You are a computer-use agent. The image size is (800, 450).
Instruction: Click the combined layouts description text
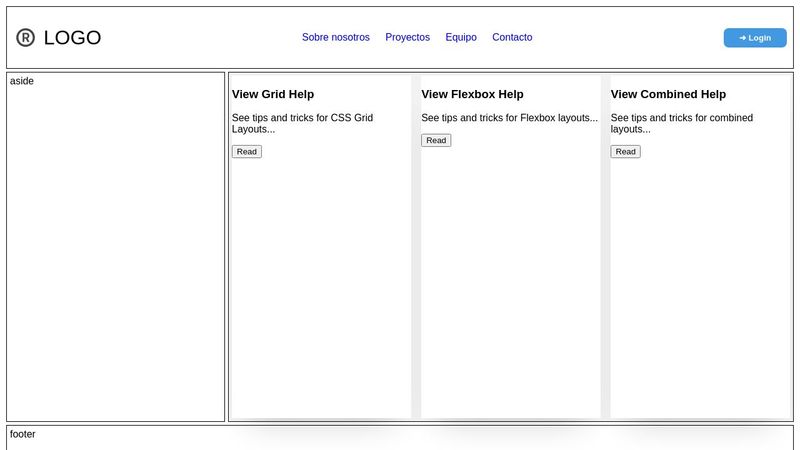681,123
